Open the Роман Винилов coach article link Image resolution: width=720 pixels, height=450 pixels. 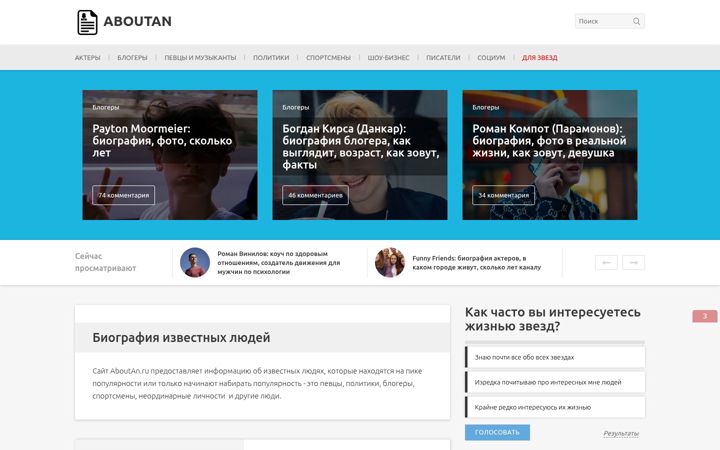coord(279,263)
